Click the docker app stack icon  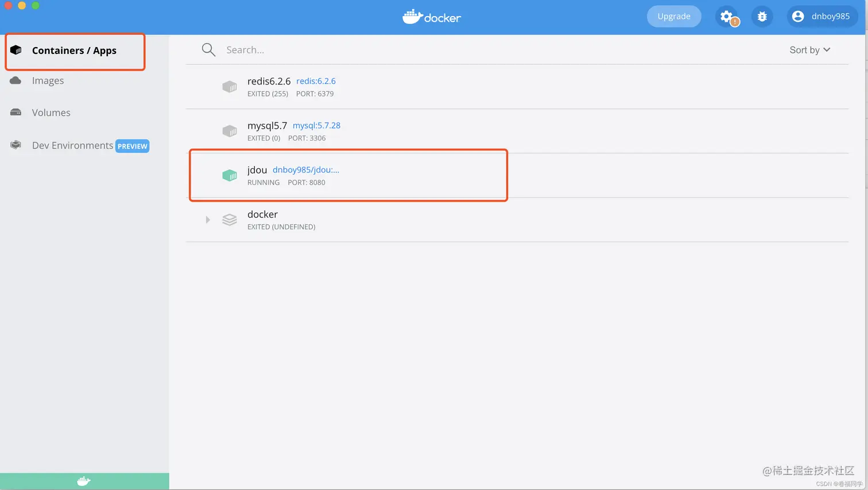(230, 220)
